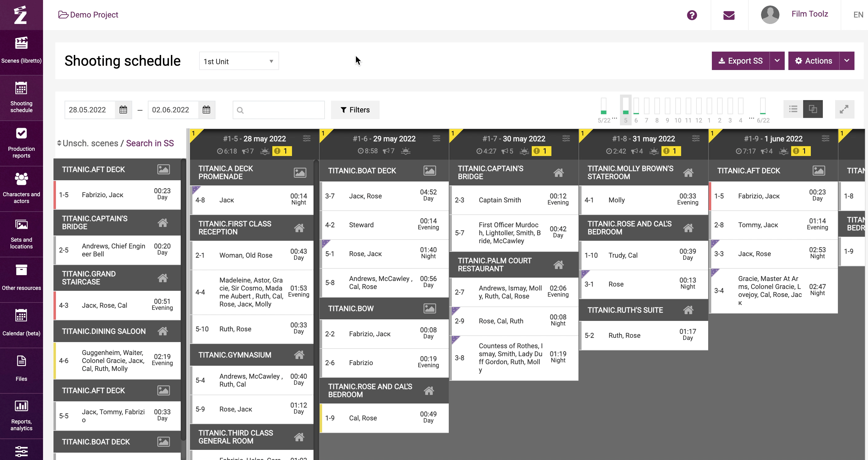Click the Export SS button
This screenshot has height=460, width=868.
(741, 61)
